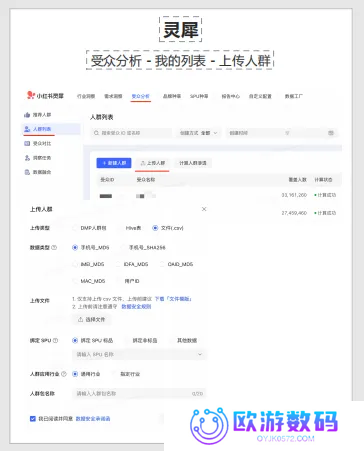Viewport: 364px width, 451px height.
Task: Click the 受众对比 sidebar icon
Action: pos(27,143)
